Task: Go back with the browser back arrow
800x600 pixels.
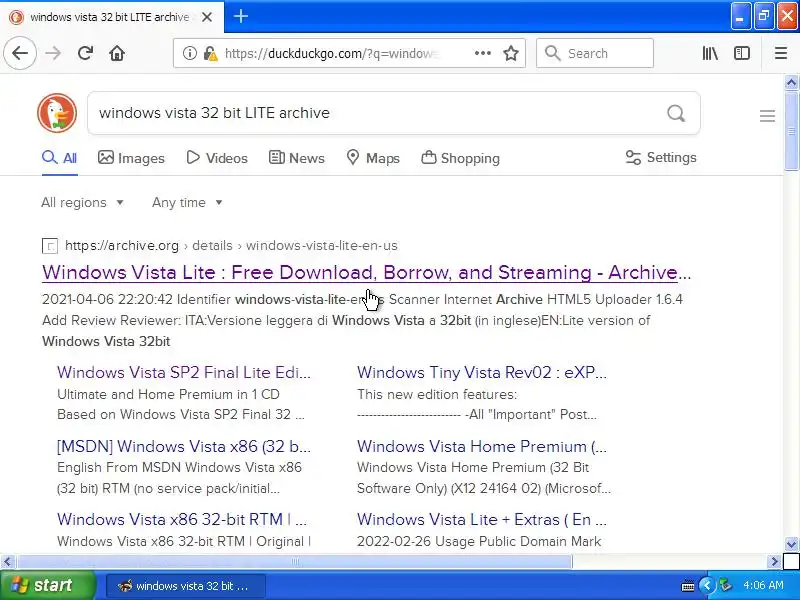Action: (x=20, y=53)
